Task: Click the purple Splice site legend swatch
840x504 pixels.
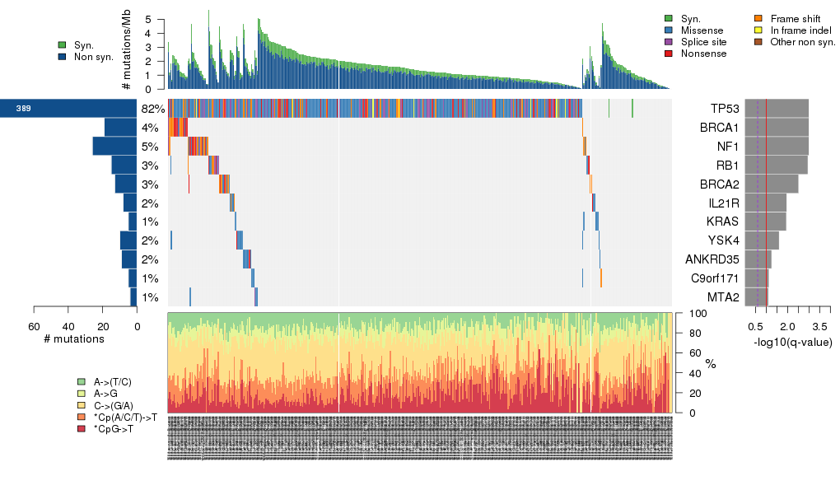Action: (x=668, y=42)
